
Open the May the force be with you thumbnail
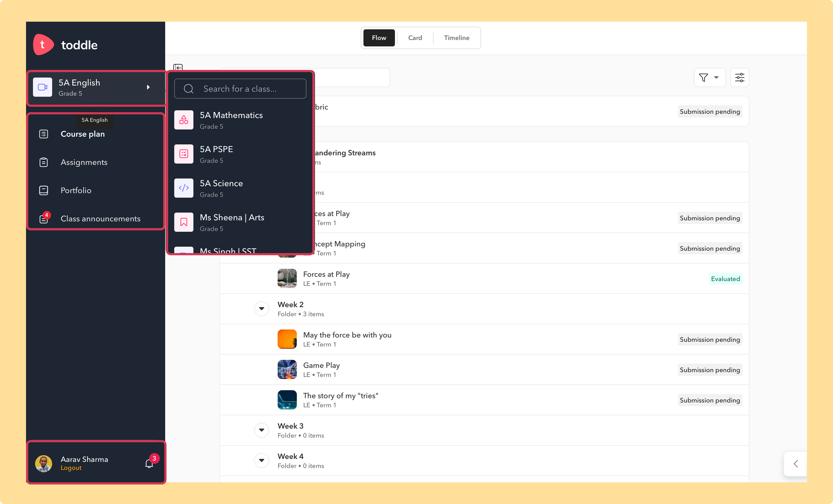tap(287, 339)
